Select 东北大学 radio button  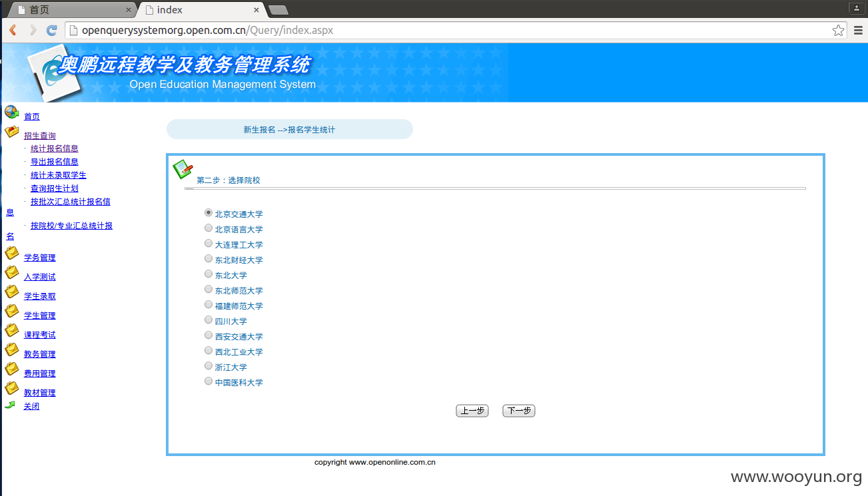[x=209, y=274]
